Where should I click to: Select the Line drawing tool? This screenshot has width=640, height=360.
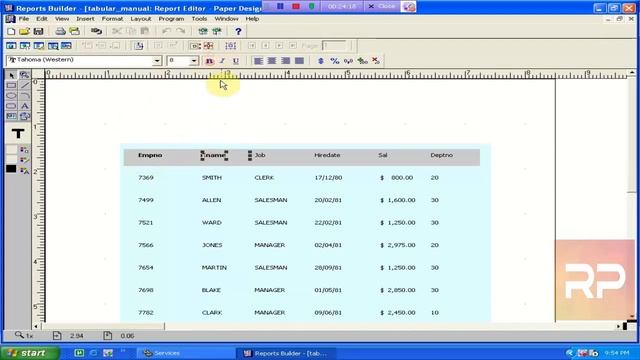(25, 85)
